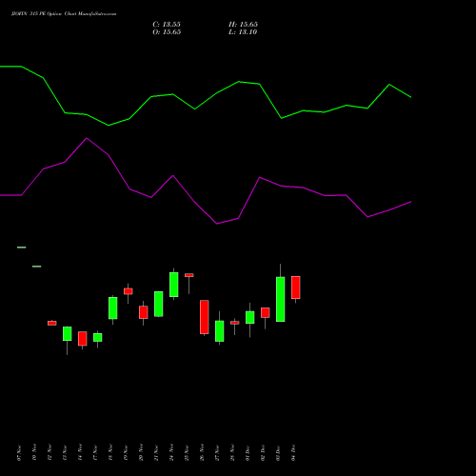Select the thin red candle for 25 Nov

tap(189, 275)
